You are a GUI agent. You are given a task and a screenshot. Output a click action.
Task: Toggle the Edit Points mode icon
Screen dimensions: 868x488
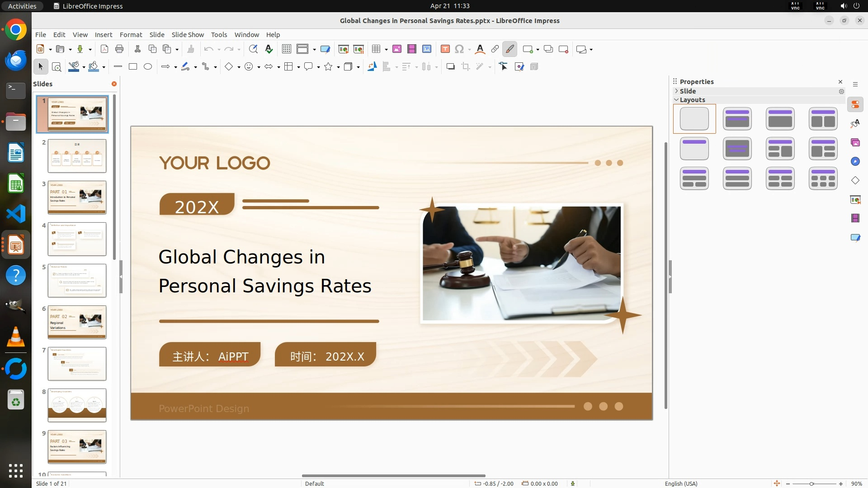click(504, 67)
